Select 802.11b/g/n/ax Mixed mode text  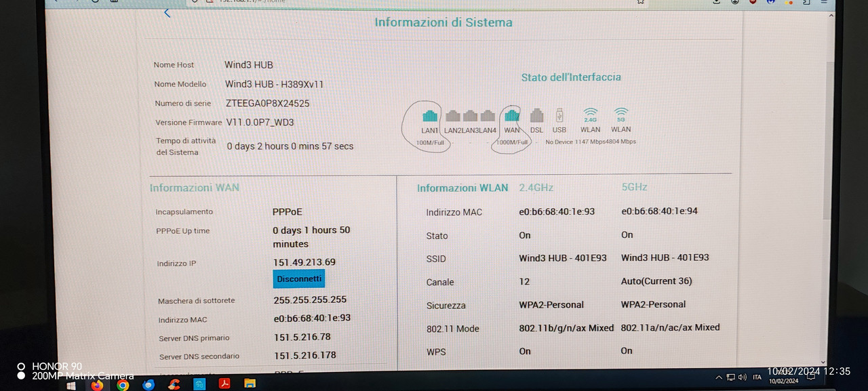point(566,328)
